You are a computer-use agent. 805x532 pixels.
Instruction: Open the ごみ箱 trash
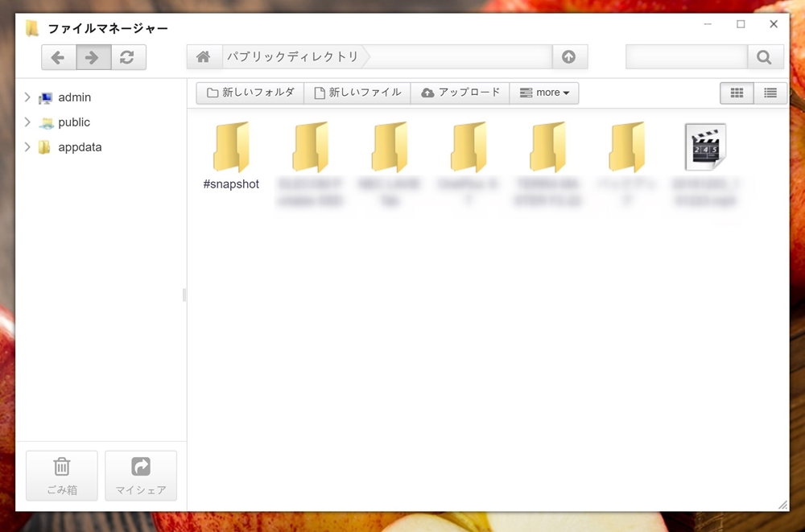coord(62,475)
